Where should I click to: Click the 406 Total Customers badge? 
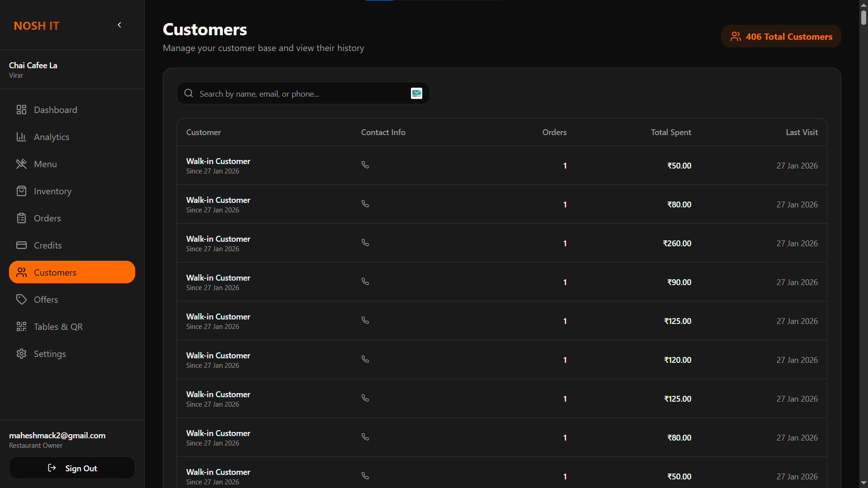781,36
